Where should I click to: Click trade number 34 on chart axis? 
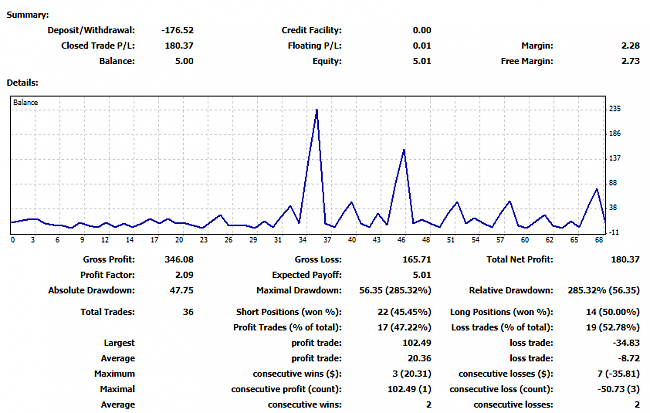coord(303,240)
